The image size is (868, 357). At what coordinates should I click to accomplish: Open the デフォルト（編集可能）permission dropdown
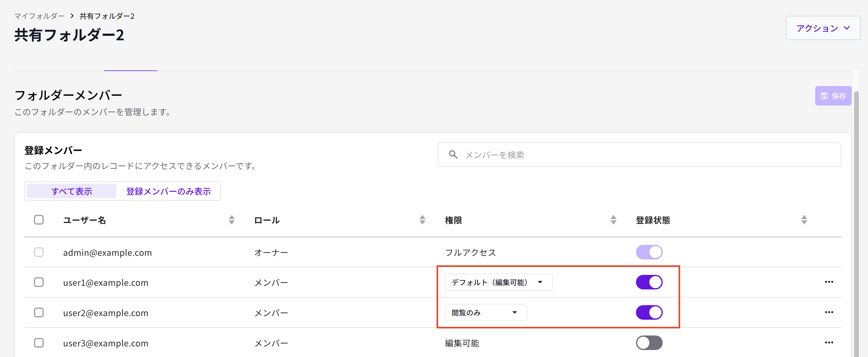[x=498, y=282]
